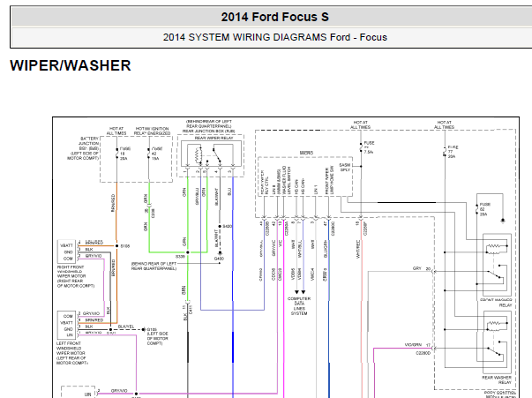Click the "REAR WIPER RELAY" label
The image size is (532, 398).
pos(214,138)
